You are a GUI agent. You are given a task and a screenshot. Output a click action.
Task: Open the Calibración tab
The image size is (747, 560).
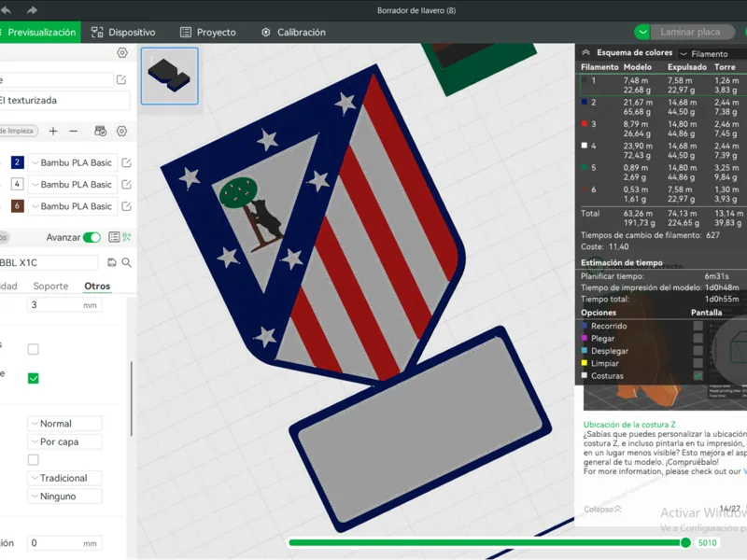click(293, 32)
